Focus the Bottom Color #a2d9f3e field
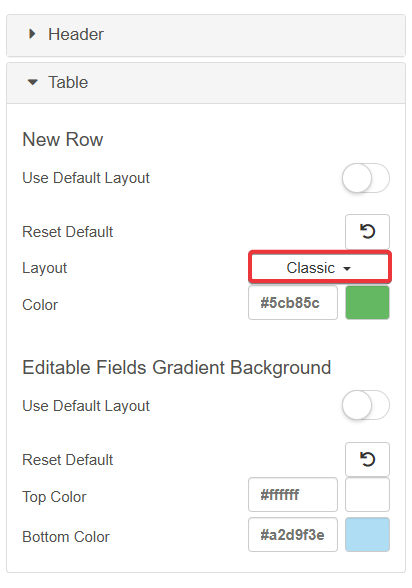This screenshot has width=412, height=588. (293, 535)
